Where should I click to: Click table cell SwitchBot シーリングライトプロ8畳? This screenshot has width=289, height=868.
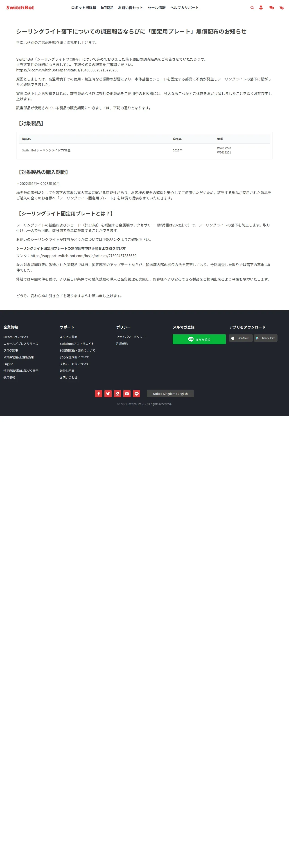pyautogui.click(x=46, y=150)
